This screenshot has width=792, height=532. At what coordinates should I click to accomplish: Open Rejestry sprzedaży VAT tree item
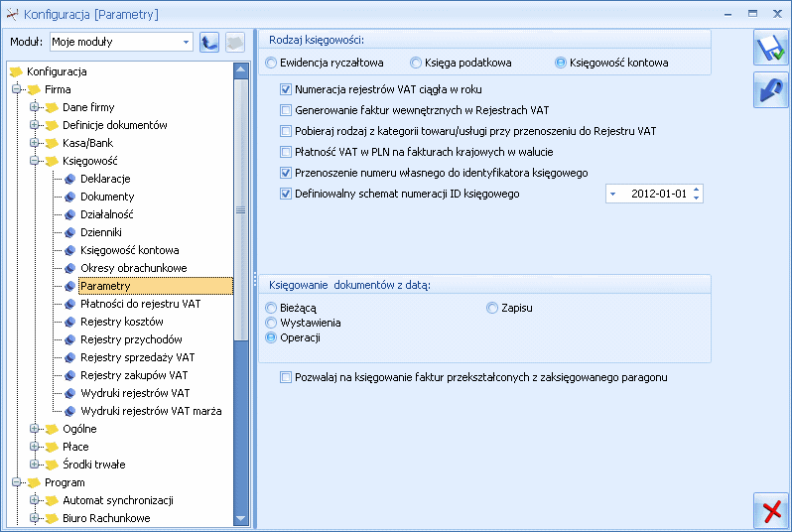(137, 357)
